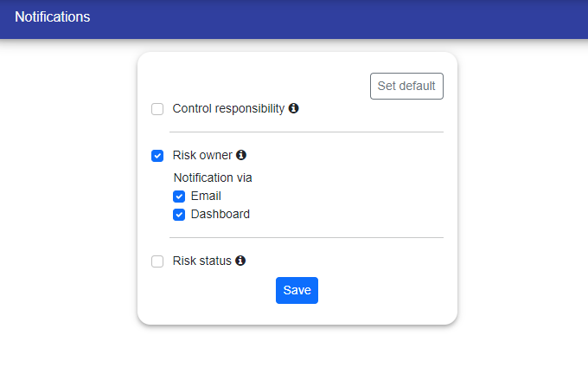588x374 pixels.
Task: Open the Risk status info tooltip icon
Action: click(x=240, y=261)
